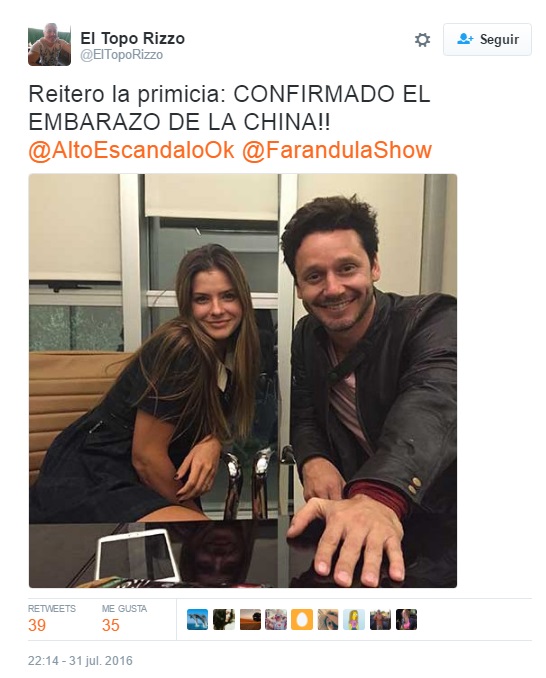Open the gear settings menu

(x=422, y=40)
